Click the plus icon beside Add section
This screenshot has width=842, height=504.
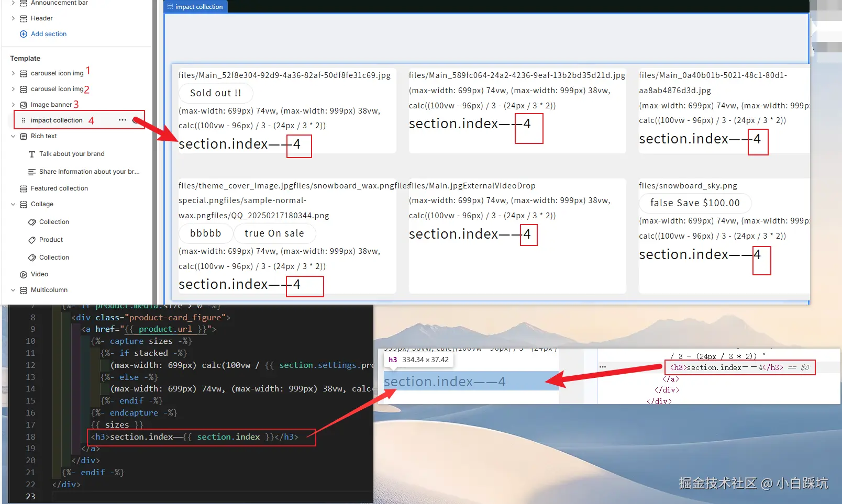coord(23,34)
